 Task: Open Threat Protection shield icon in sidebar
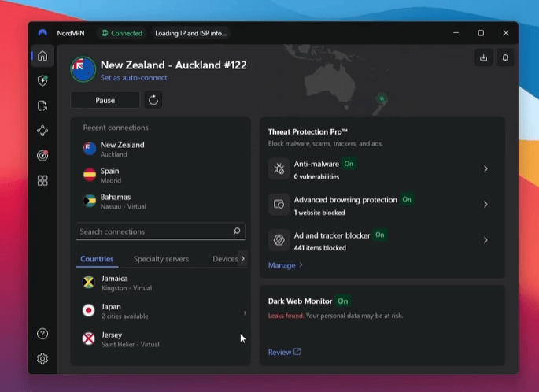[42, 80]
